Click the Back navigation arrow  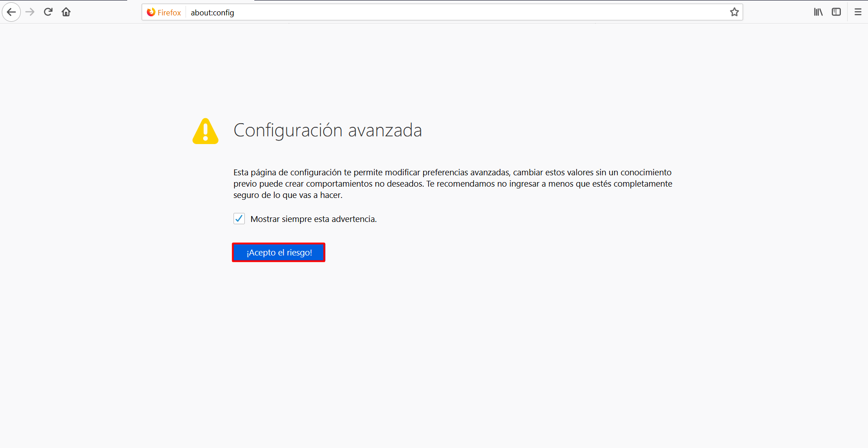pyautogui.click(x=11, y=12)
